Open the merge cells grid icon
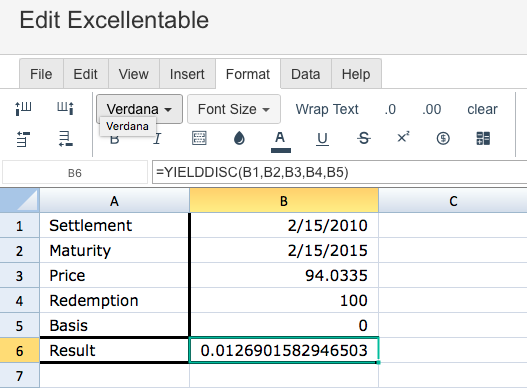 click(483, 138)
